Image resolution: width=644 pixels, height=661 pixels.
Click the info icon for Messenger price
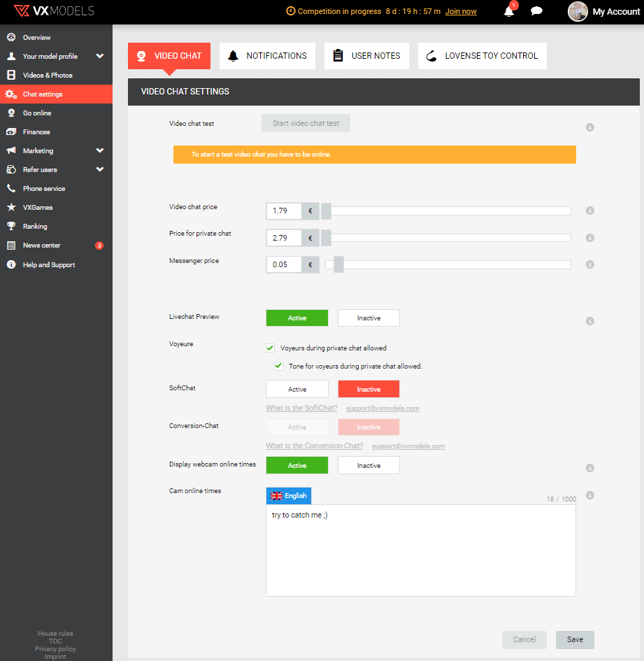click(x=589, y=264)
